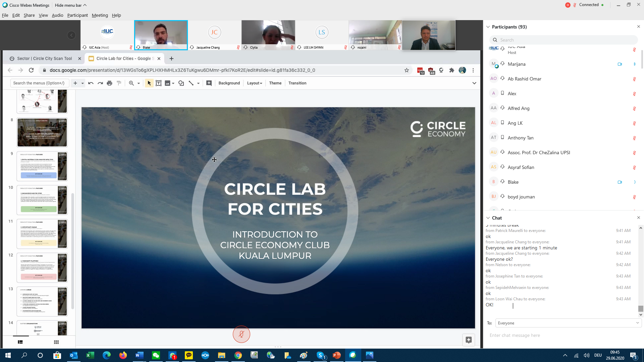Toggle Blake's video icon in participants

(620, 182)
